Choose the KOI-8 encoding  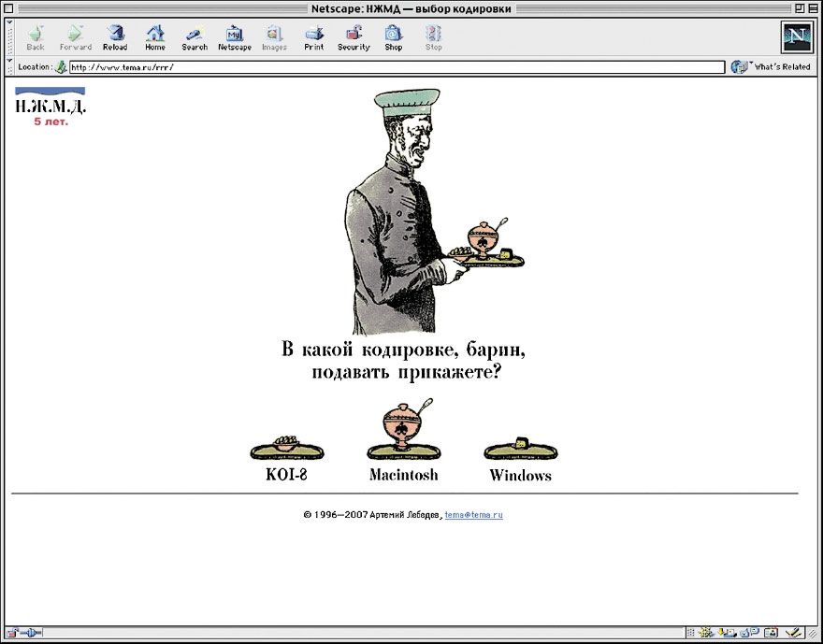(286, 458)
